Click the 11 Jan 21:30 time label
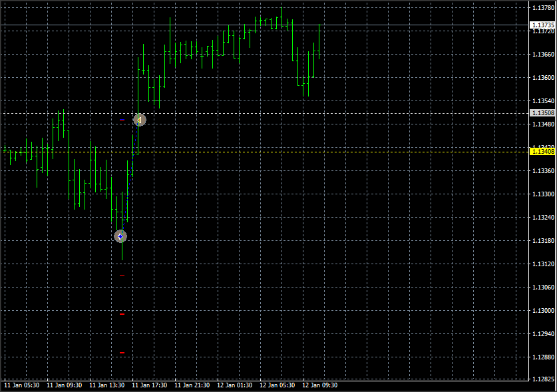 click(192, 385)
